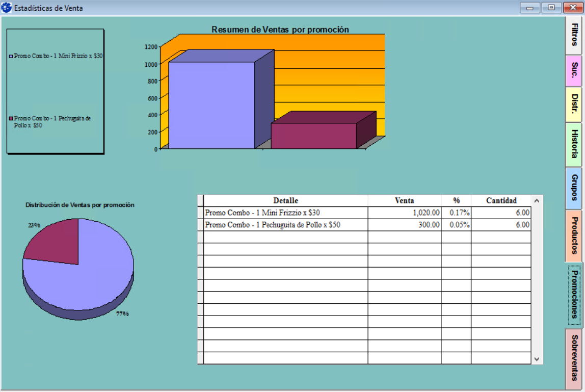Select the Promo Combo Mini Frizzio row
The height and width of the screenshot is (392, 585).
[x=285, y=213]
